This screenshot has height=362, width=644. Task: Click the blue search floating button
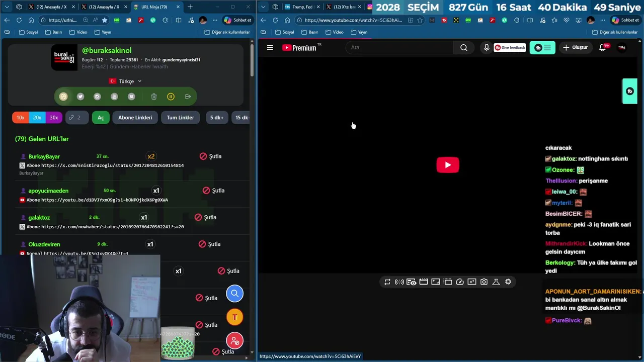pyautogui.click(x=234, y=294)
